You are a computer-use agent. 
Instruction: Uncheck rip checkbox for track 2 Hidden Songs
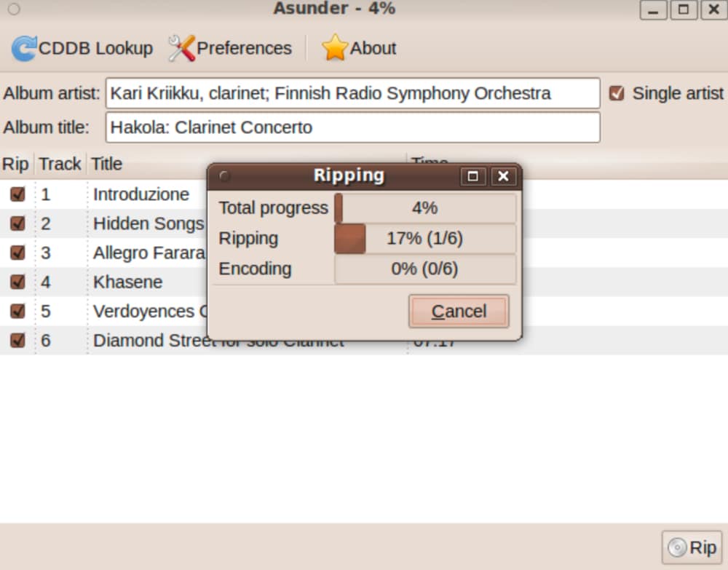click(17, 223)
